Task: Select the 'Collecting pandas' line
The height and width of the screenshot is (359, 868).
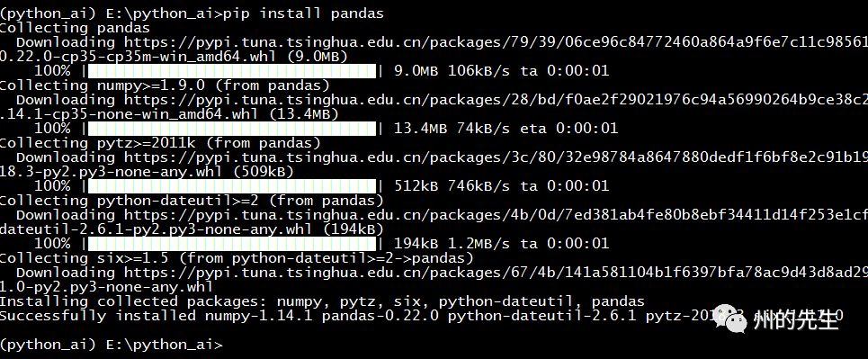Action: 75,28
